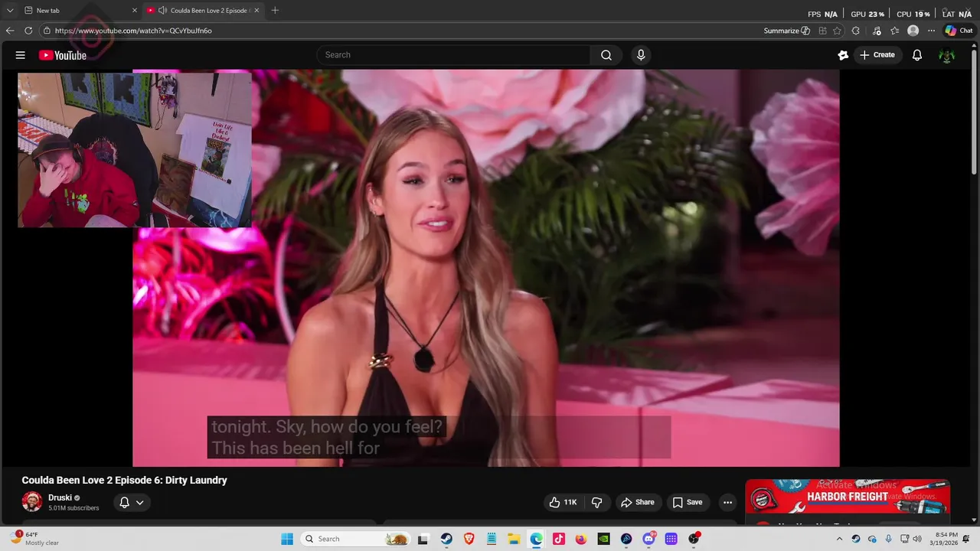Screen dimensions: 980x551
Task: Like the video with thumbs up
Action: click(x=563, y=503)
